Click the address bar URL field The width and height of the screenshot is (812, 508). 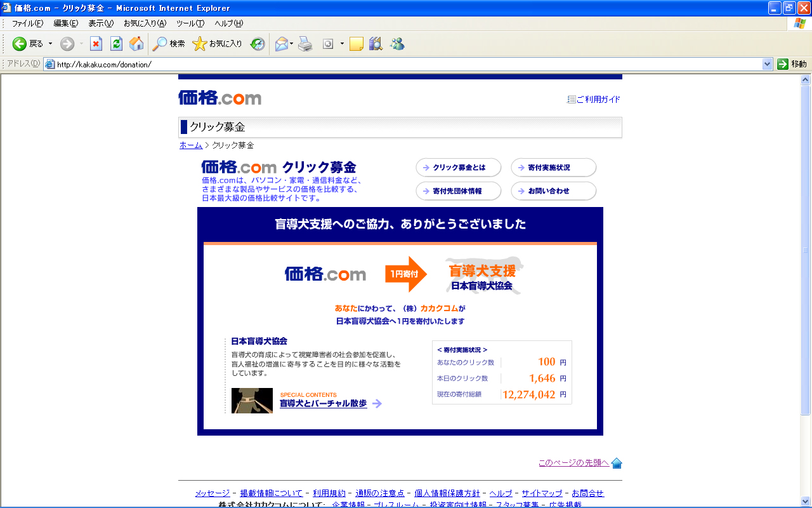406,64
